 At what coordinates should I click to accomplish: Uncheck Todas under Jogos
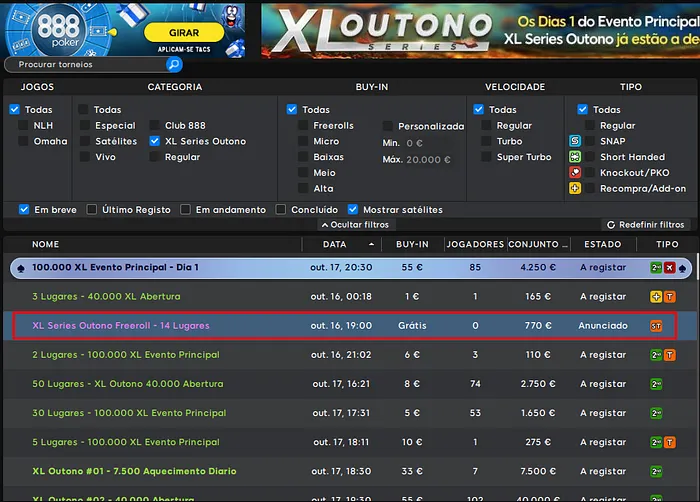tap(15, 109)
